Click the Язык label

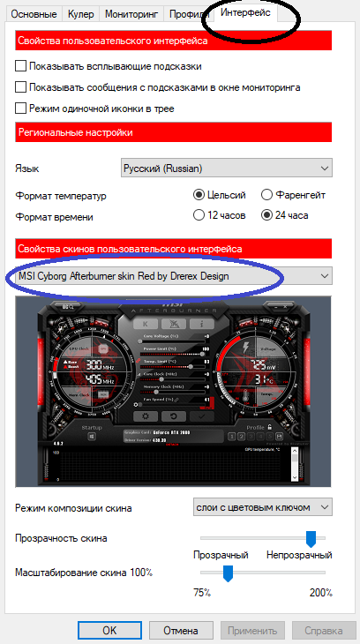coord(27,168)
